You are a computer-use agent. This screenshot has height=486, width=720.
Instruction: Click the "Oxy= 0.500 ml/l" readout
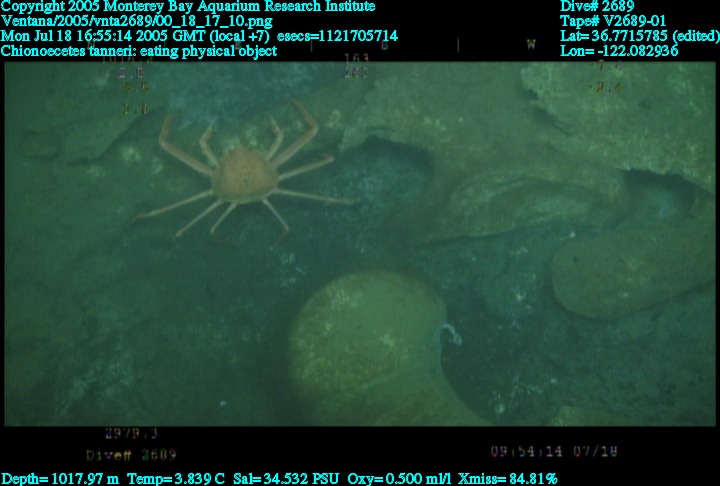(399, 479)
